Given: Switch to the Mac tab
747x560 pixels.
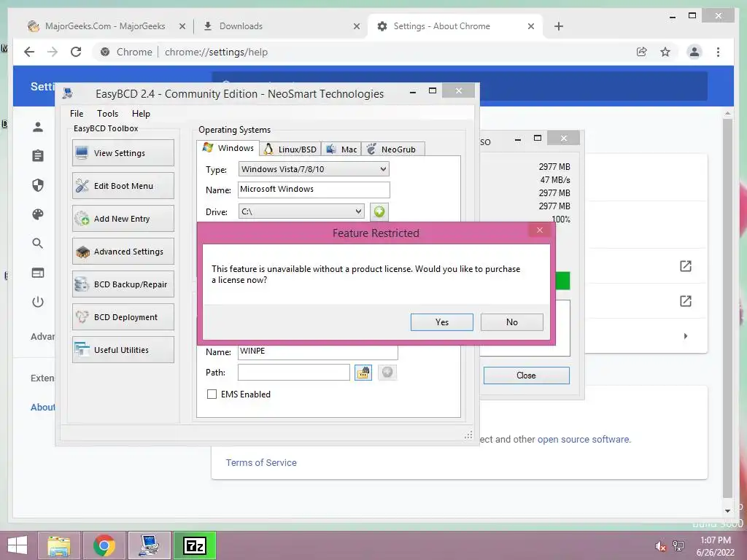Looking at the screenshot, I should [341, 149].
